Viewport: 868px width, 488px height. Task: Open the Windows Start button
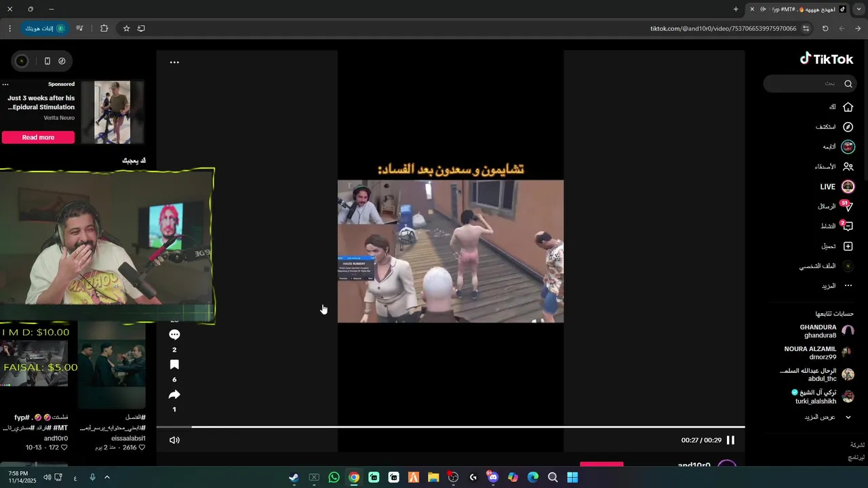pos(572,477)
